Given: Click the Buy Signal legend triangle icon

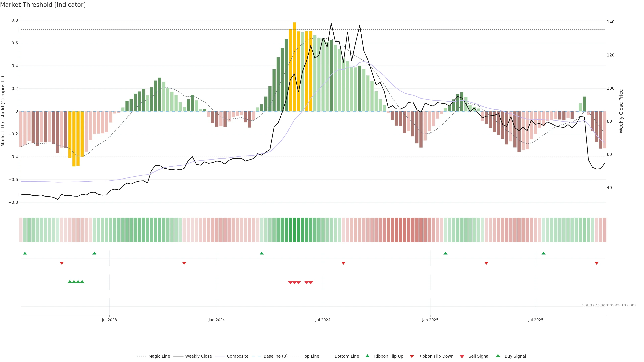Looking at the screenshot, I should click(498, 356).
